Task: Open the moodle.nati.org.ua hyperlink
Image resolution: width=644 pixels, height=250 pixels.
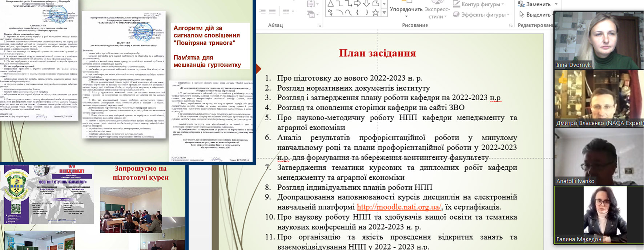Action: [399, 207]
